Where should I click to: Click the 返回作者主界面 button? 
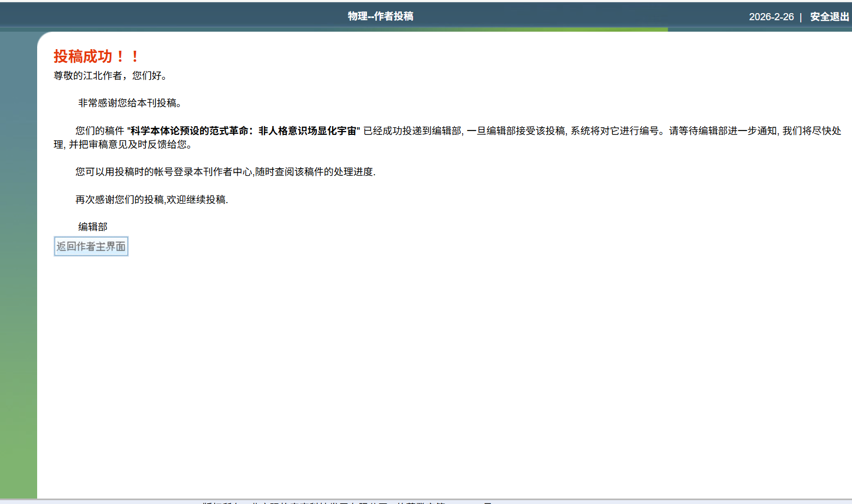tap(91, 247)
